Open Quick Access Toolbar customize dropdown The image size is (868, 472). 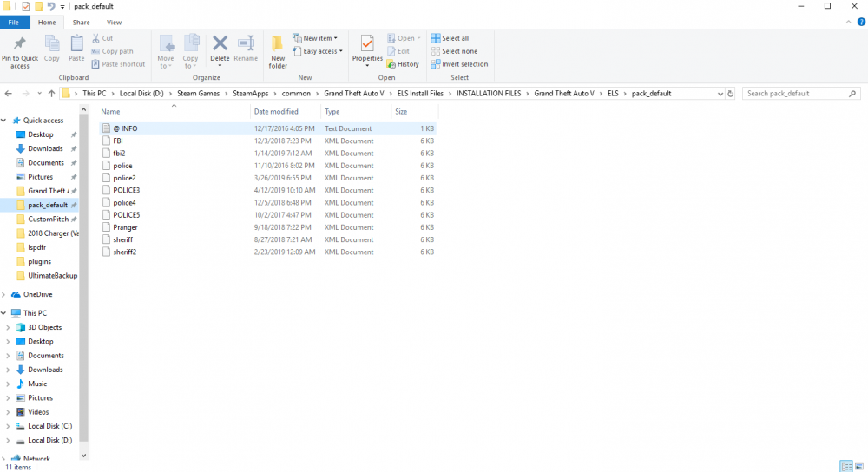point(62,7)
